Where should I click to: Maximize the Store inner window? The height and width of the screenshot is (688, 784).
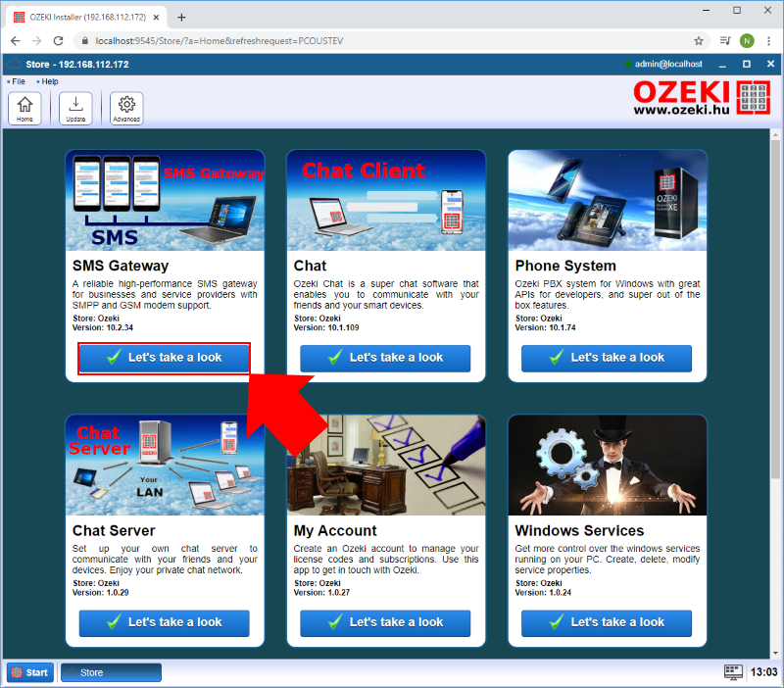(747, 64)
